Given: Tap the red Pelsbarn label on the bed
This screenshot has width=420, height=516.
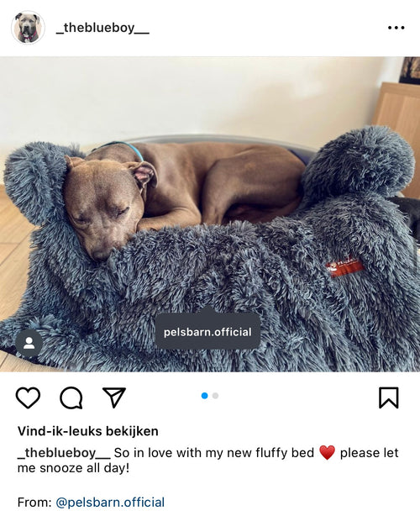Looking at the screenshot, I should pos(344,266).
